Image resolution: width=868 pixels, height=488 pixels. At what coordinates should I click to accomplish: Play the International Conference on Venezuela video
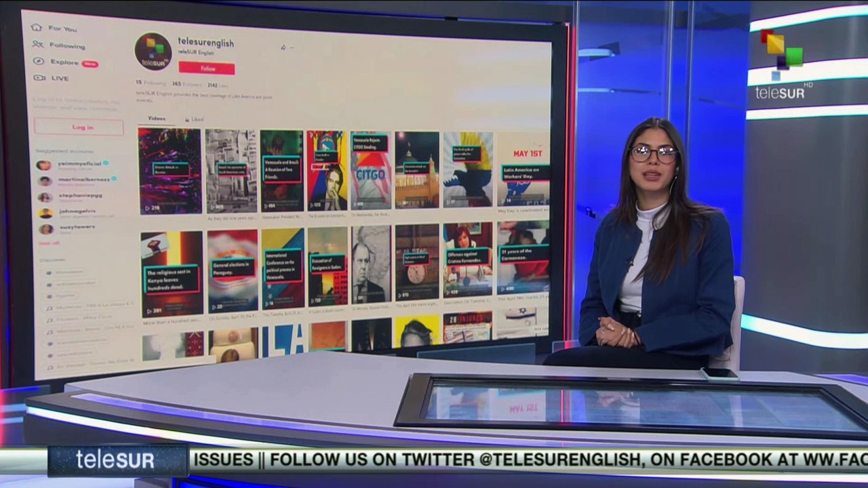tap(283, 268)
